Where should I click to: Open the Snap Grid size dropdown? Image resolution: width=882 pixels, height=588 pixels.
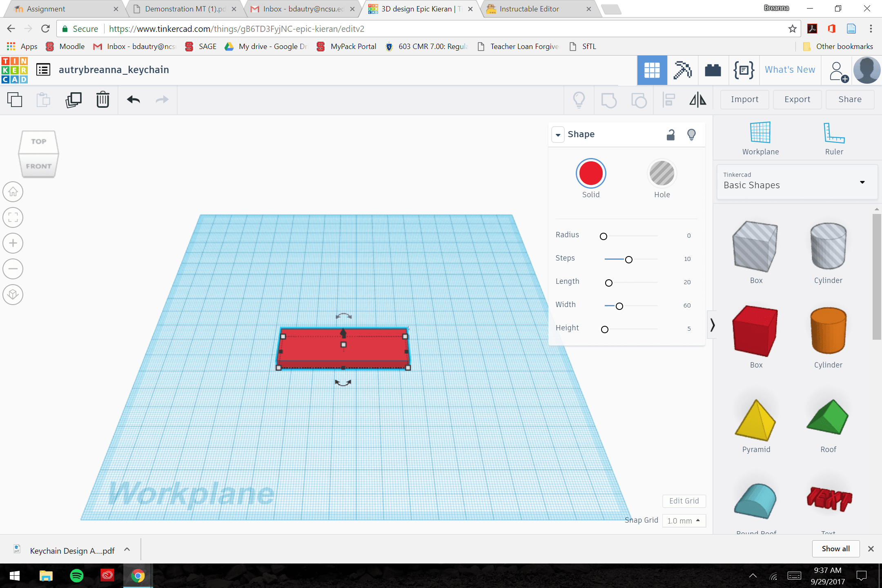(x=684, y=521)
